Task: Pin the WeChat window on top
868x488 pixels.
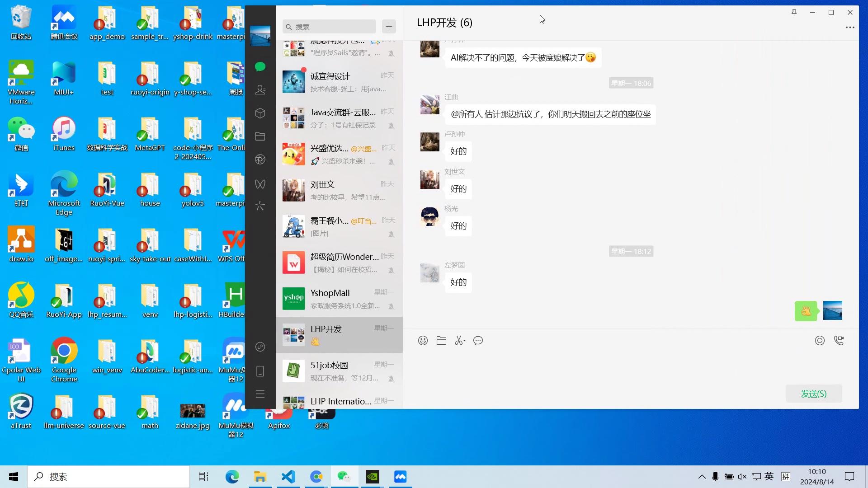Action: pos(794,13)
